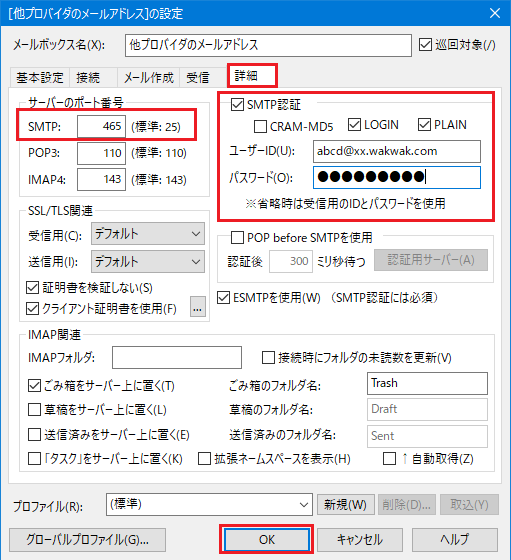Click the SMTP port number field
Viewport: 511px width, 560px height.
coord(101,126)
